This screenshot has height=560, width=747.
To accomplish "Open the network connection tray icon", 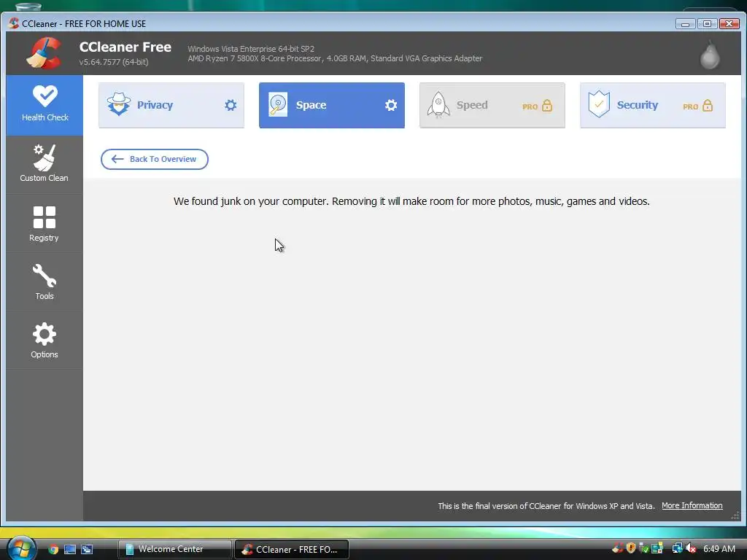I will [677, 548].
